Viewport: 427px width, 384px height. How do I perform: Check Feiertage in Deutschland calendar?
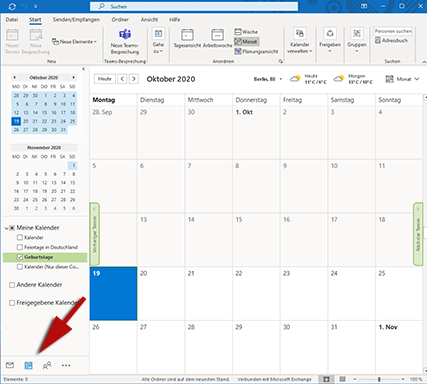coord(20,247)
